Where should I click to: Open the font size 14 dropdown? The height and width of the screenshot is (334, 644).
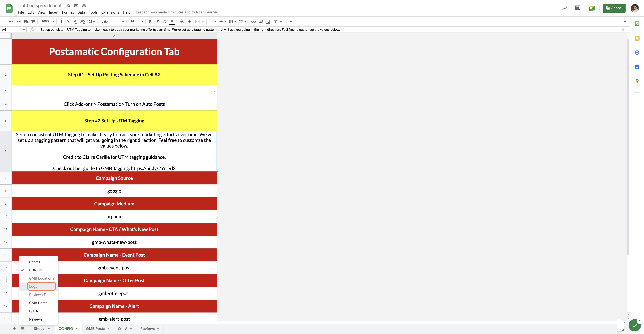(136, 22)
